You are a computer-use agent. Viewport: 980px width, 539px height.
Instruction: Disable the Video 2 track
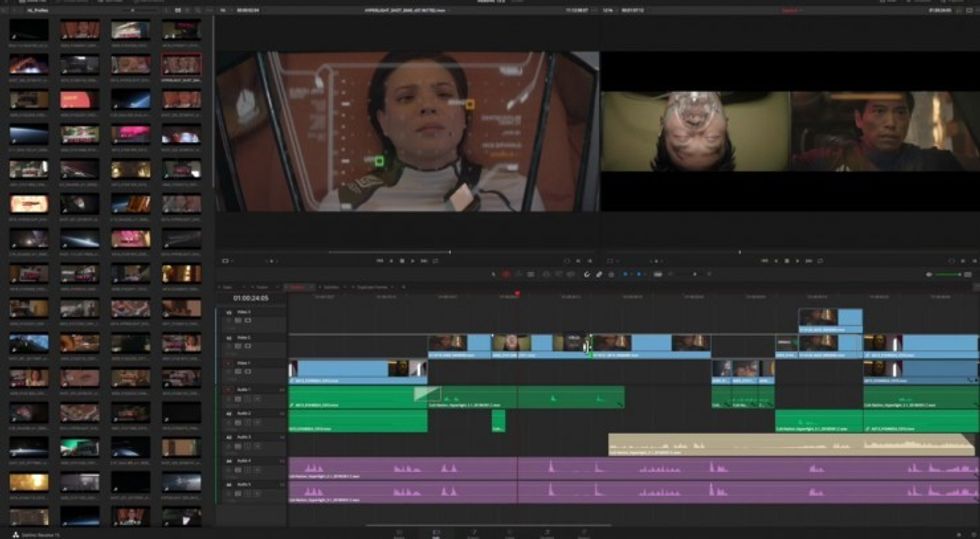[x=248, y=346]
